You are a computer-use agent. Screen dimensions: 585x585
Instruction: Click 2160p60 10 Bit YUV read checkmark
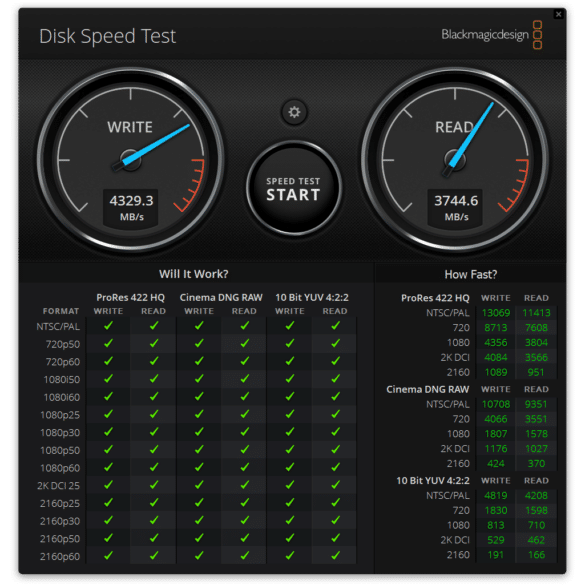point(335,556)
